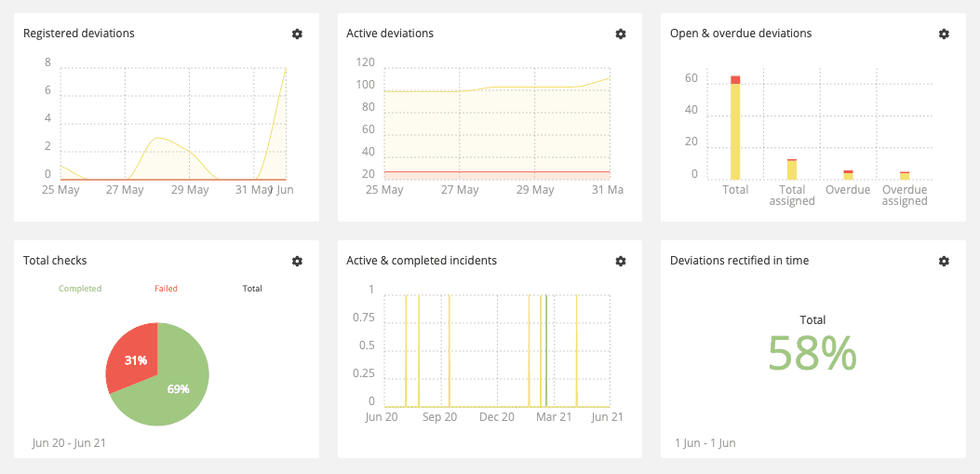Toggle the Failed legend in Total checks
Image resolution: width=980 pixels, height=474 pixels.
[x=166, y=289]
